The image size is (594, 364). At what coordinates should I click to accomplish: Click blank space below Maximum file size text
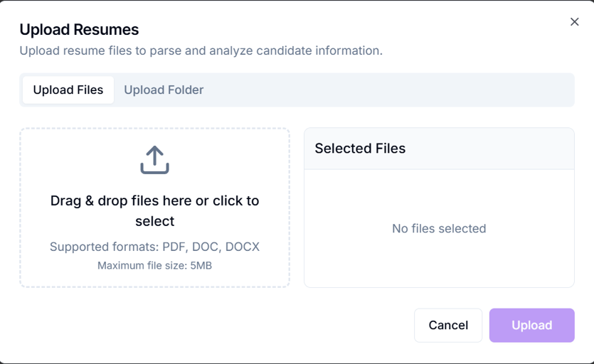pyautogui.click(x=154, y=279)
